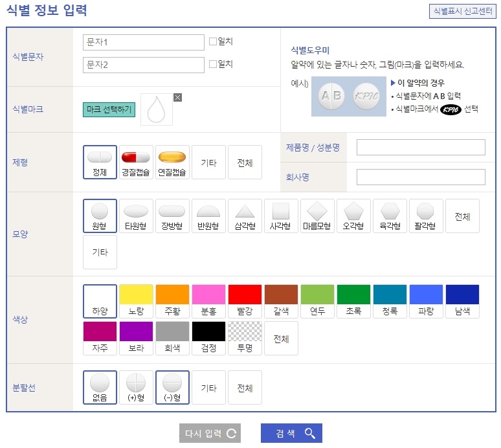Choose the 장방형 oblong shape
501x448 pixels.
pos(172,216)
